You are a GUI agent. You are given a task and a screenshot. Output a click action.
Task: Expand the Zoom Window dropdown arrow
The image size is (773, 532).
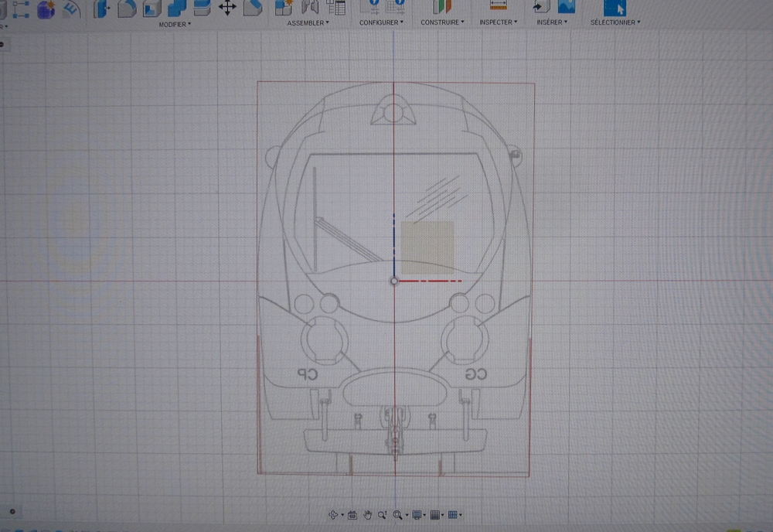click(x=407, y=515)
